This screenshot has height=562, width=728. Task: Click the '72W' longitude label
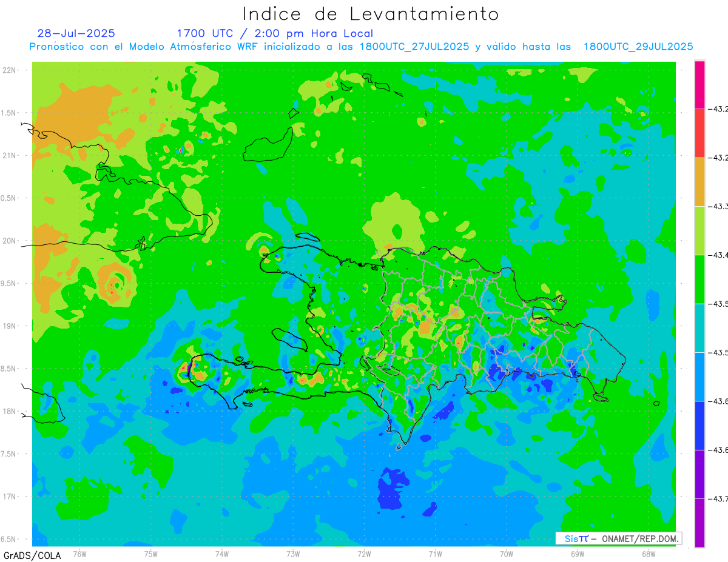point(364,554)
